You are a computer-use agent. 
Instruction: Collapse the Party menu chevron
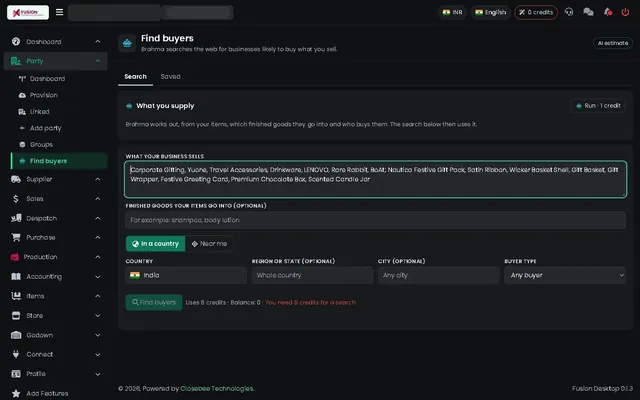[x=98, y=61]
